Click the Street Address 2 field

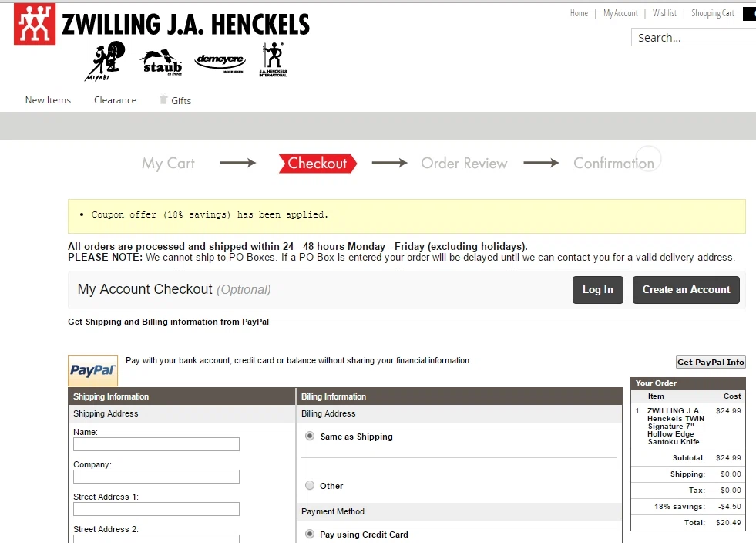(x=156, y=538)
